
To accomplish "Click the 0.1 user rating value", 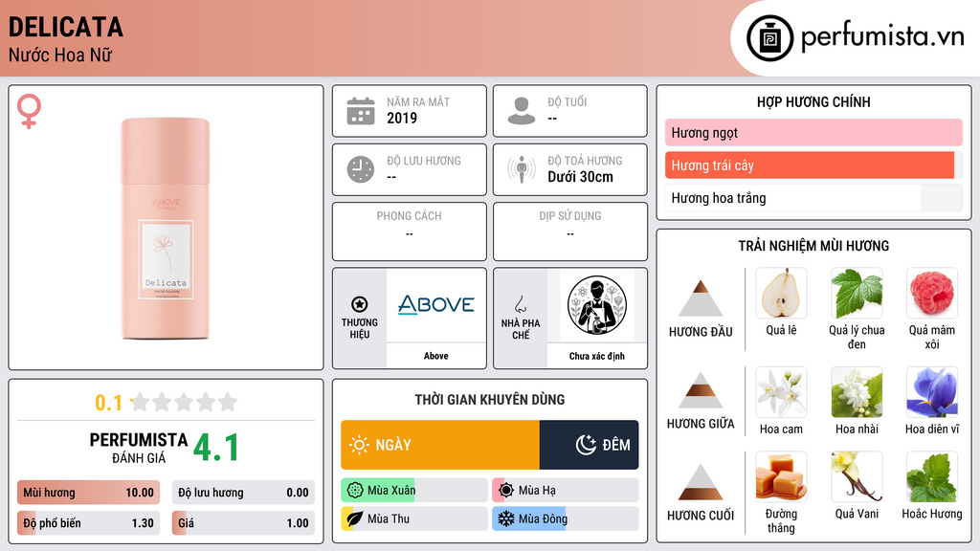I will coord(109,403).
